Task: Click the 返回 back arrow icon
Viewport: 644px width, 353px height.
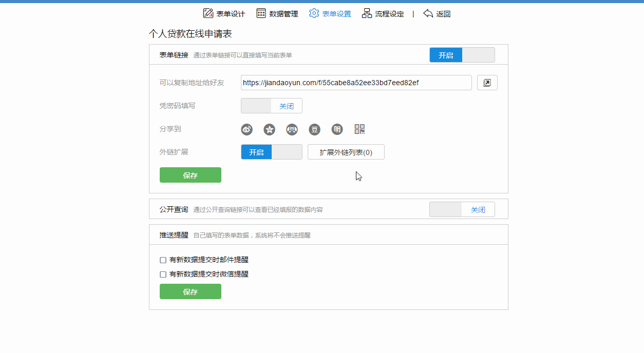Action: pos(428,14)
